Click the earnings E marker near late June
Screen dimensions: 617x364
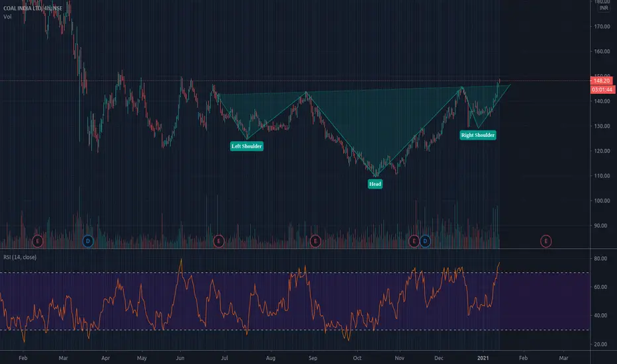click(218, 241)
